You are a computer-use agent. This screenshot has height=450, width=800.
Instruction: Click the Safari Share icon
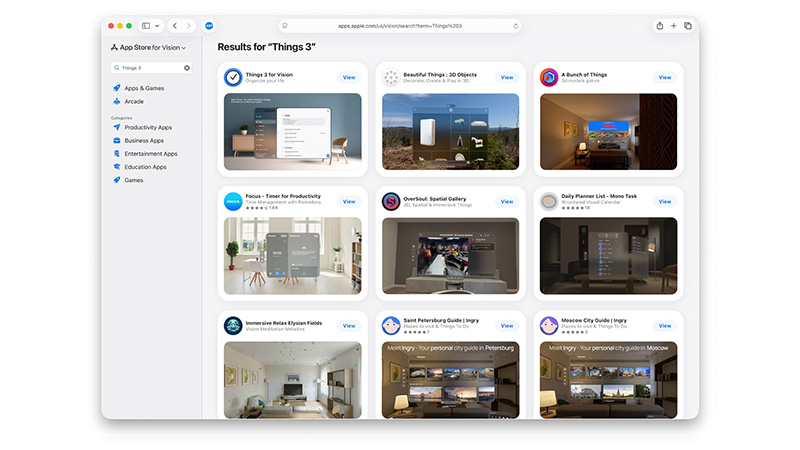(660, 26)
